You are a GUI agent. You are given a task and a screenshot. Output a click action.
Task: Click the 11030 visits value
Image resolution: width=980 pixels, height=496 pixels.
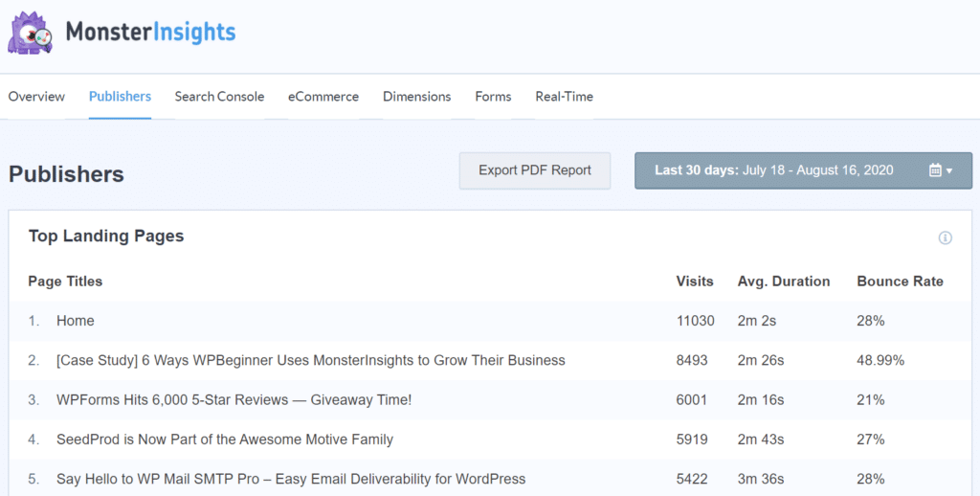click(x=695, y=321)
